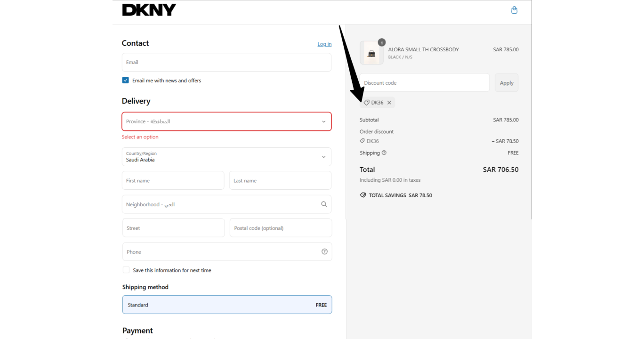The width and height of the screenshot is (644, 339).
Task: Click the Order discount label
Action: (x=377, y=132)
